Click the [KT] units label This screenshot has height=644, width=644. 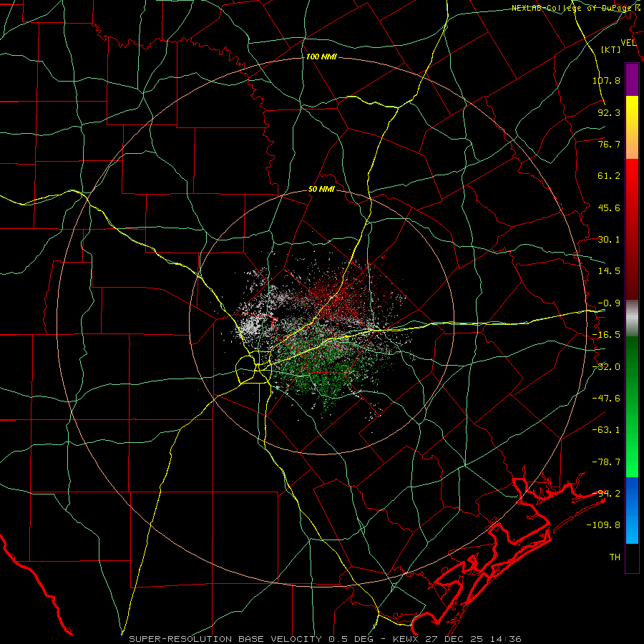[x=611, y=49]
